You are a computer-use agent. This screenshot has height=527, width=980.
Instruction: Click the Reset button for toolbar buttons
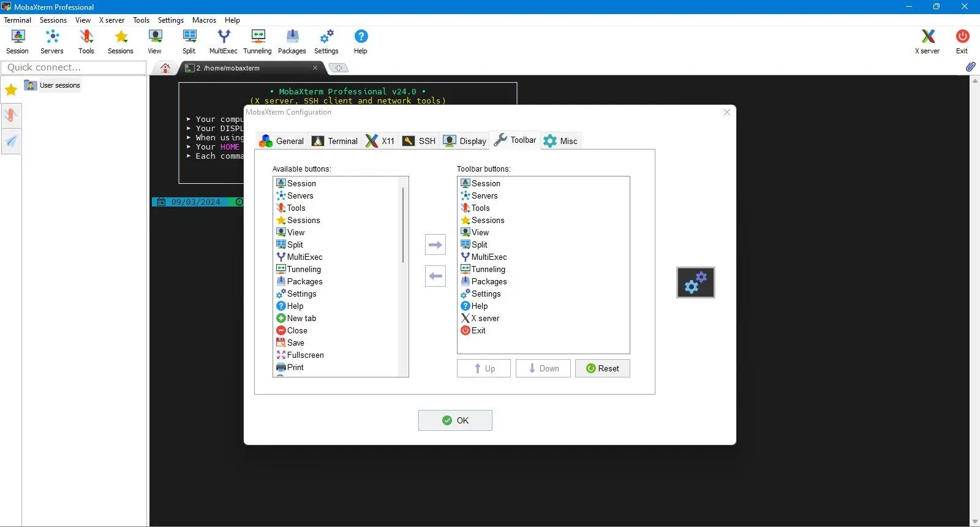[603, 368]
